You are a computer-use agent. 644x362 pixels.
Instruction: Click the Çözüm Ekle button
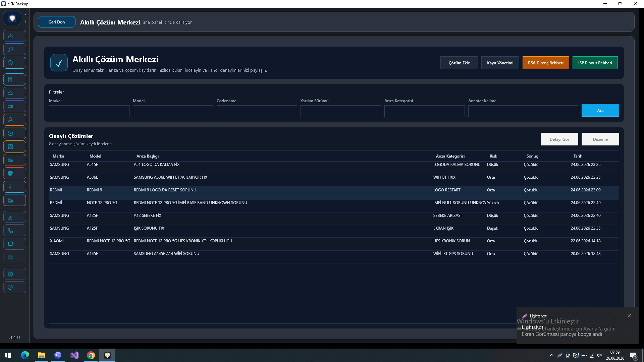pyautogui.click(x=459, y=63)
